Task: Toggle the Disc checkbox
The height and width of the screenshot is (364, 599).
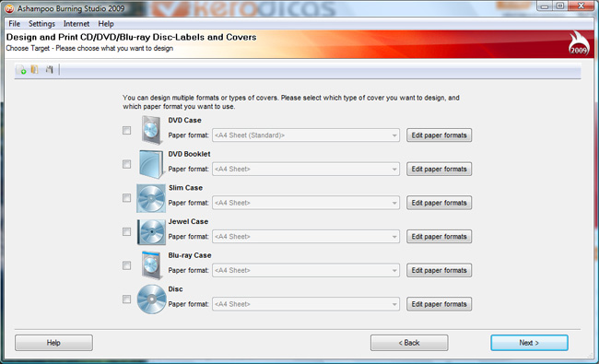Action: [x=126, y=299]
